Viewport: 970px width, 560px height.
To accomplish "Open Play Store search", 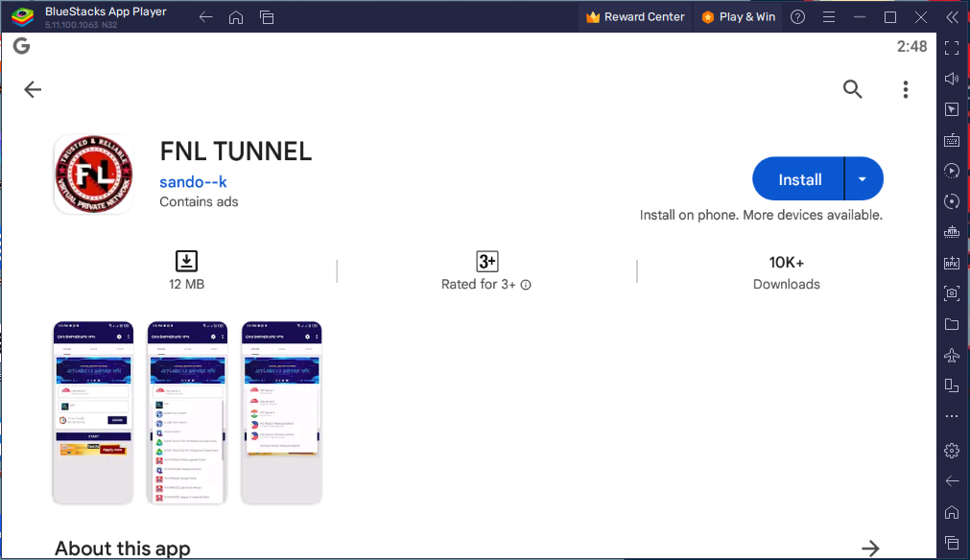I will [x=852, y=89].
